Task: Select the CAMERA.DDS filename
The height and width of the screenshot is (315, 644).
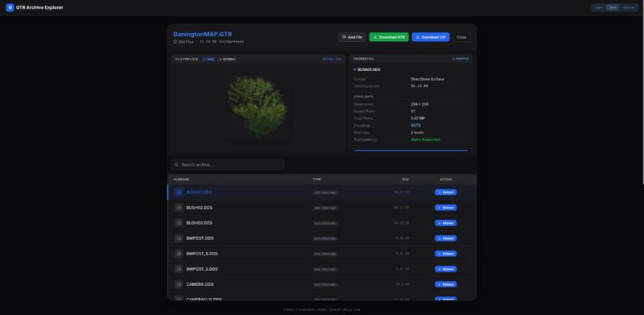Action: (x=200, y=284)
